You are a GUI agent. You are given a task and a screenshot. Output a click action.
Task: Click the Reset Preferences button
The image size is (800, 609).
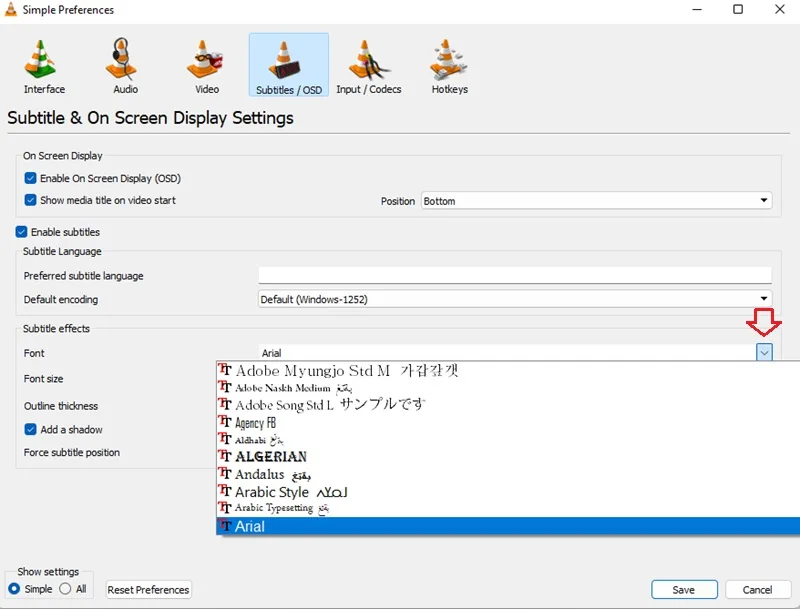point(148,590)
